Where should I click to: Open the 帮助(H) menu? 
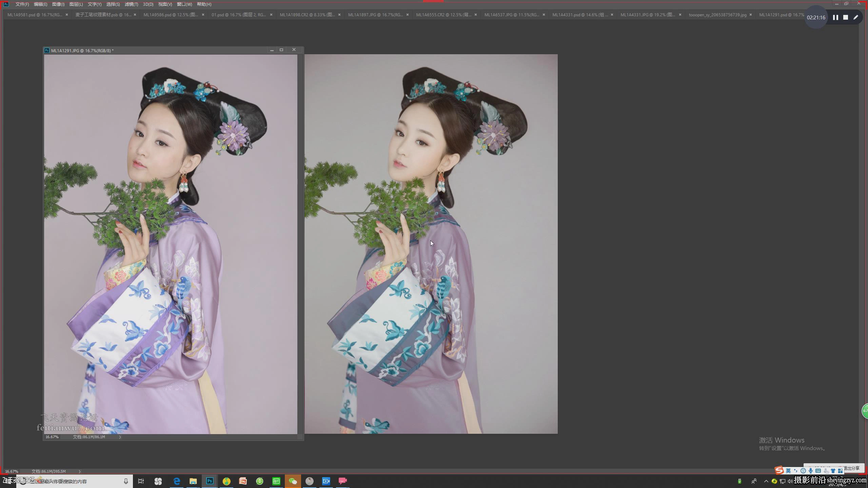(204, 4)
